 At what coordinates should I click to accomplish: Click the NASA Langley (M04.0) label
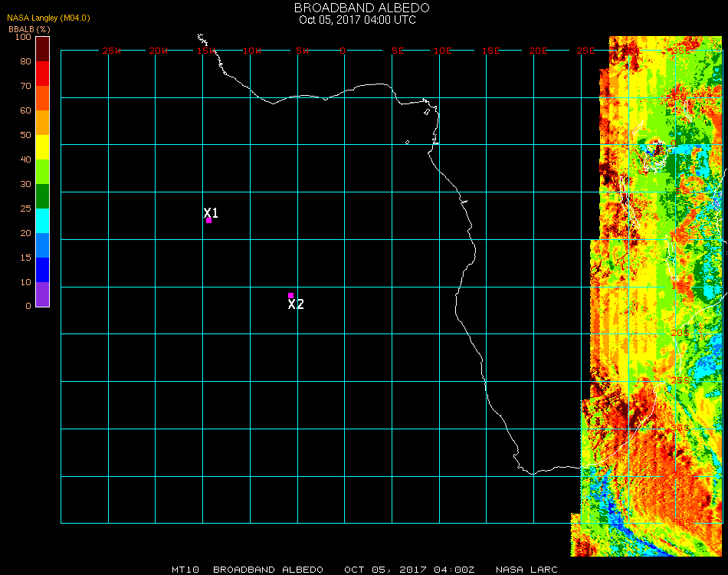[48, 18]
